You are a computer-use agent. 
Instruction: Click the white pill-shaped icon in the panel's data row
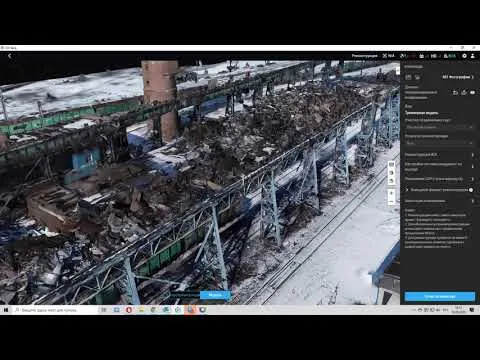tap(472, 92)
